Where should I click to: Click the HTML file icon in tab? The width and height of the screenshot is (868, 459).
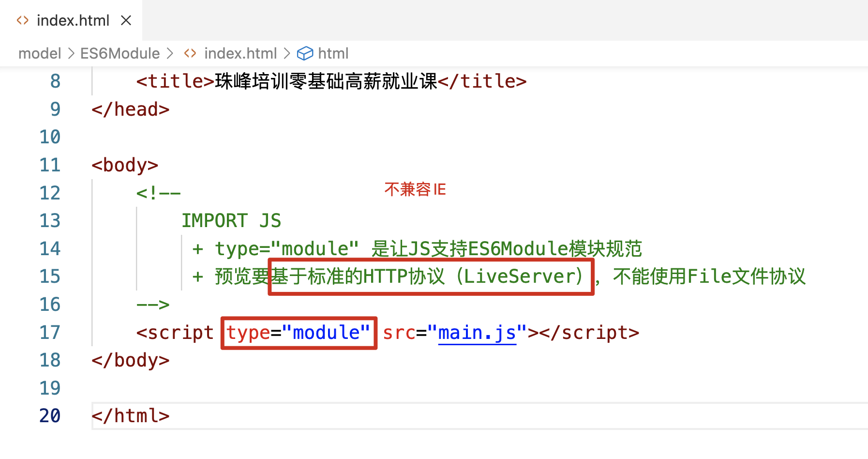pyautogui.click(x=22, y=20)
